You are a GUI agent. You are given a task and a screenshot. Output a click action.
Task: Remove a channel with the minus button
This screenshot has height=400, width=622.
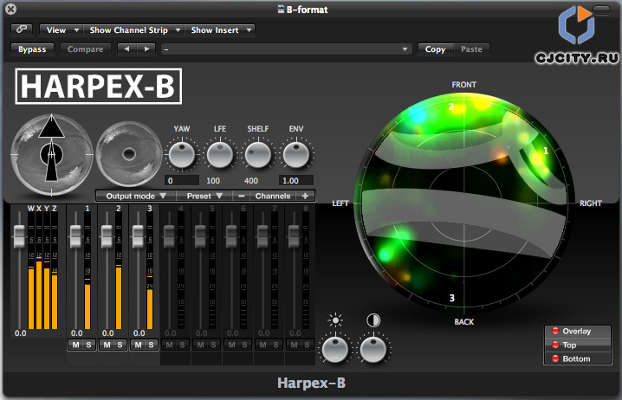coord(241,196)
